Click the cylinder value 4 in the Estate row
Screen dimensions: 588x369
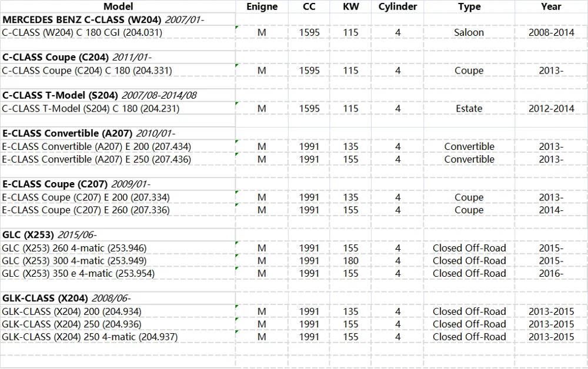[x=397, y=109]
